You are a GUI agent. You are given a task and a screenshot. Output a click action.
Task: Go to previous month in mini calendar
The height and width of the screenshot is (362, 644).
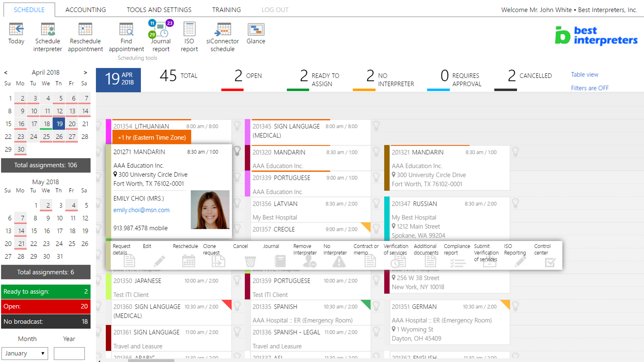(x=6, y=72)
